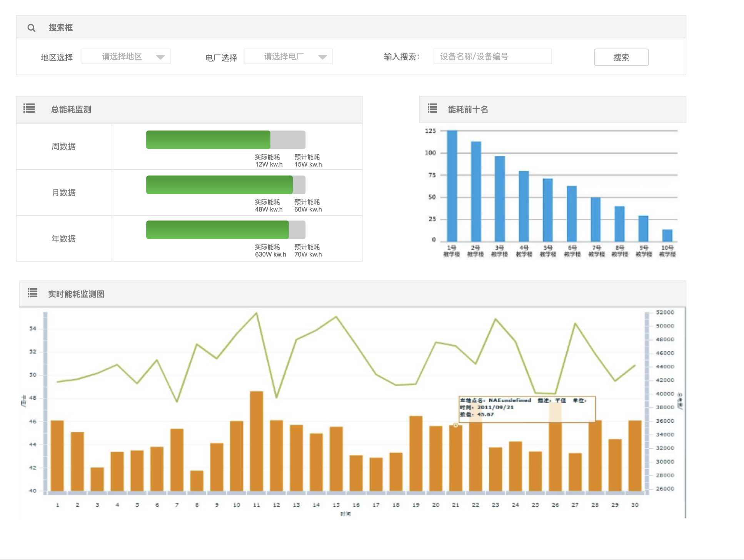Click highlighted data point at day 21

455,425
